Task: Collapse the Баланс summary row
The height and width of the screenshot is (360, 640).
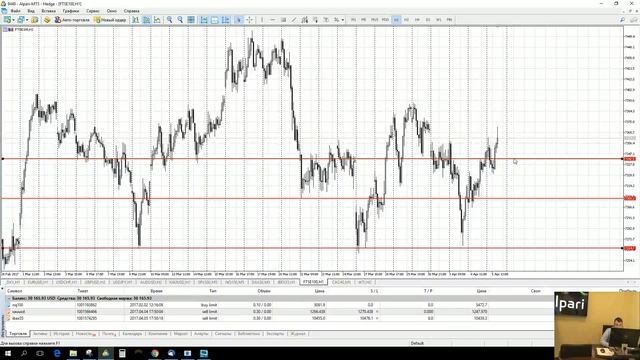Action: [x=9, y=298]
